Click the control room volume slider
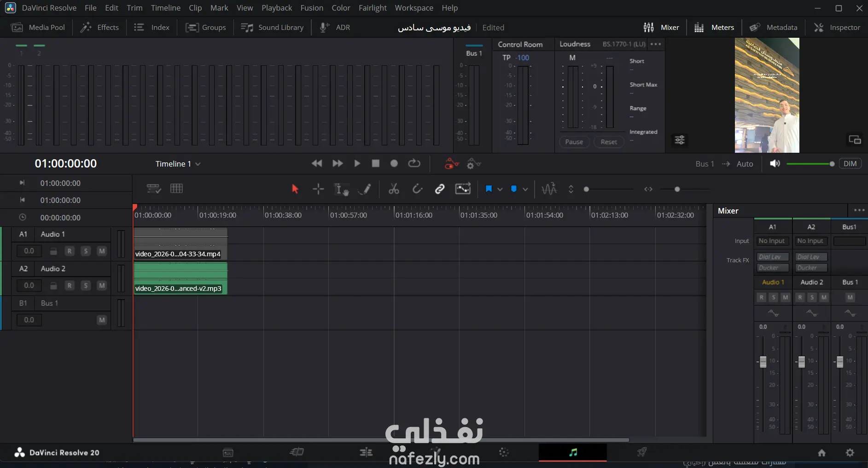The height and width of the screenshot is (468, 868). (x=810, y=164)
